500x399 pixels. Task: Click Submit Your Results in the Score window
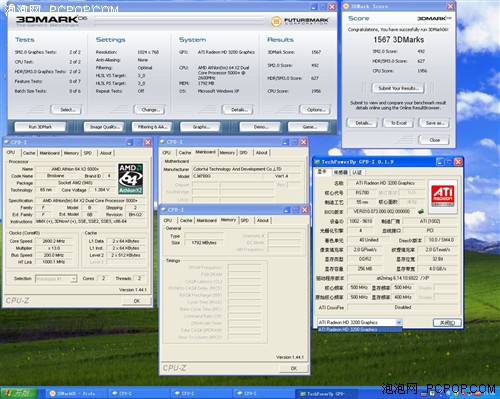tap(398, 88)
